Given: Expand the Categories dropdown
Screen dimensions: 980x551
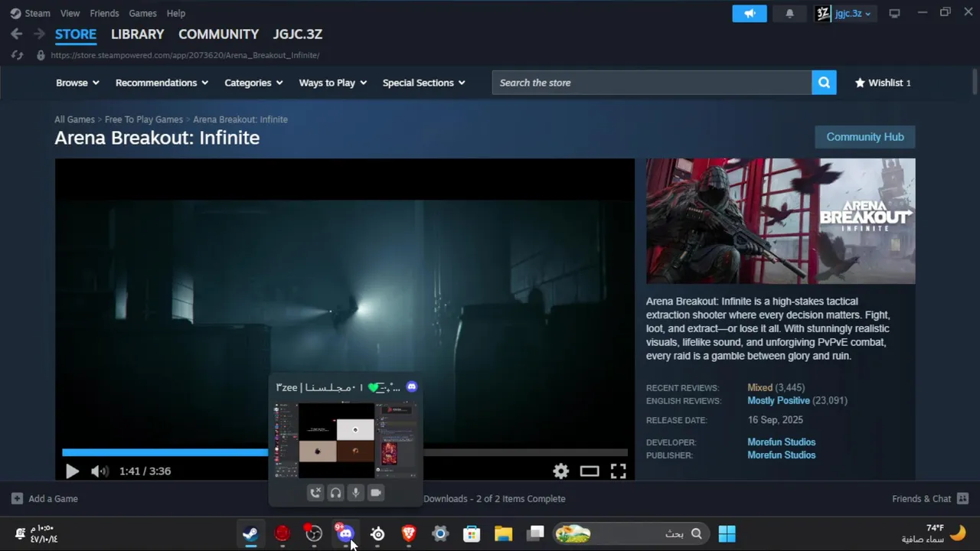Looking at the screenshot, I should click(x=253, y=83).
